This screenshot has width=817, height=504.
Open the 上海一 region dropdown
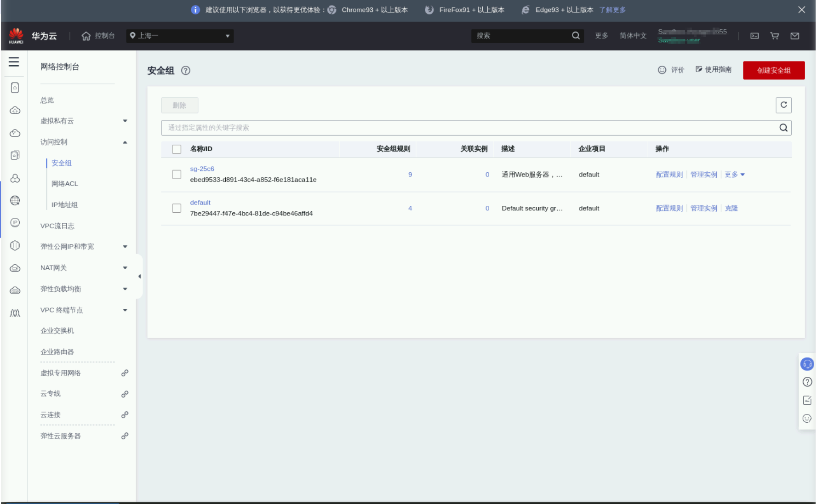click(180, 36)
